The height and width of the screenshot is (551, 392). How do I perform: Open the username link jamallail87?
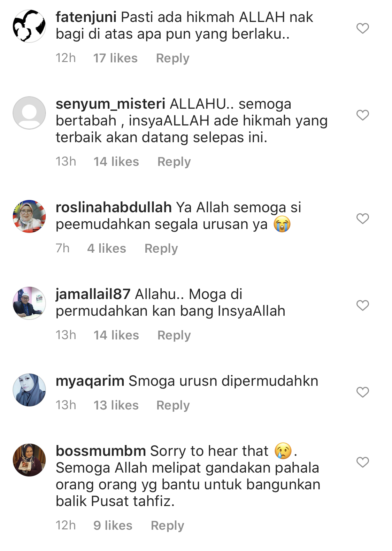tap(93, 294)
